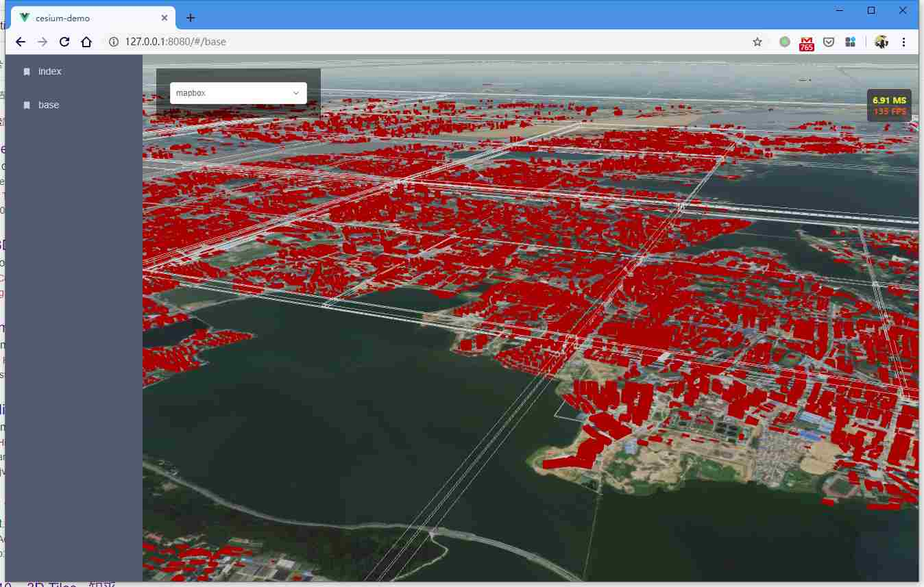Click the FPS performance display panel
Viewport: 924px width, 587px height.
[x=889, y=105]
